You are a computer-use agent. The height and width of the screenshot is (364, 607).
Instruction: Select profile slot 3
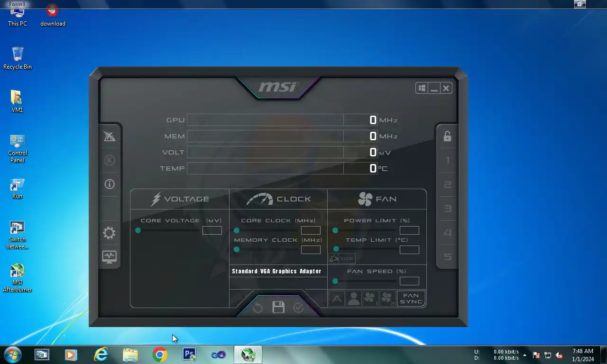click(447, 209)
